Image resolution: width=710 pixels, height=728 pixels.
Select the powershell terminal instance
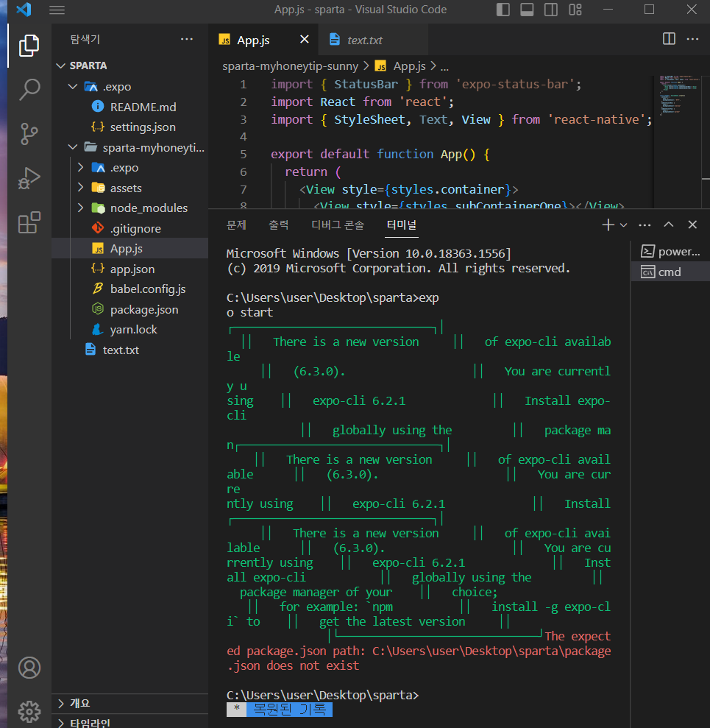(x=670, y=252)
